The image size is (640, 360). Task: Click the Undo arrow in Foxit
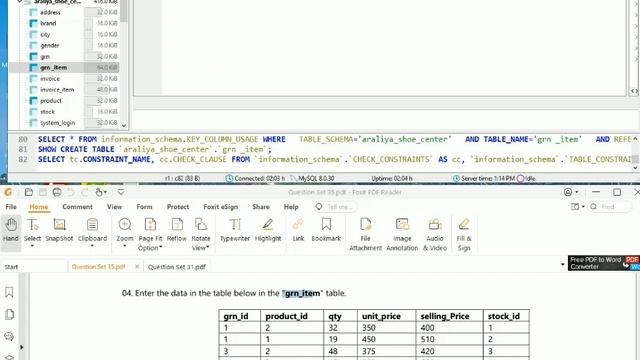71,192
